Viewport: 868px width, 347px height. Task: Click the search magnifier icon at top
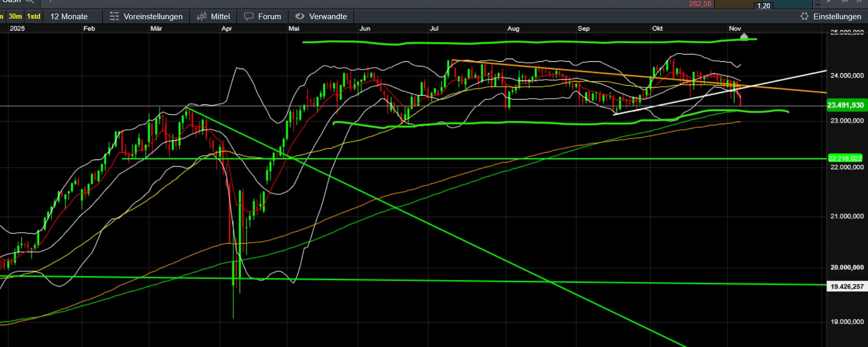[30, 2]
